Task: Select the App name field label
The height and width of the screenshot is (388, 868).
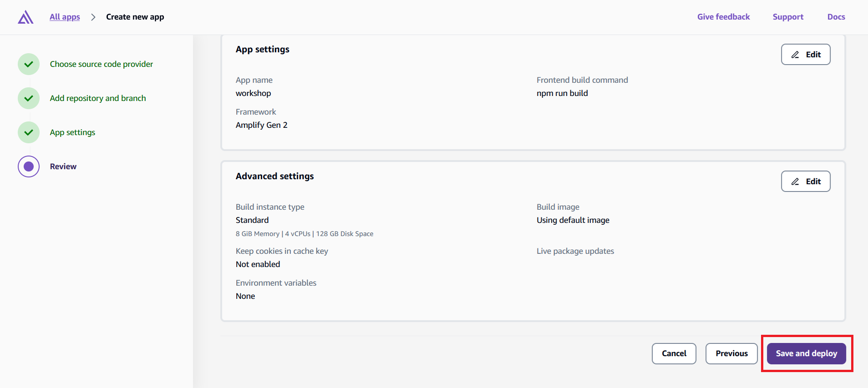Action: pyautogui.click(x=254, y=80)
